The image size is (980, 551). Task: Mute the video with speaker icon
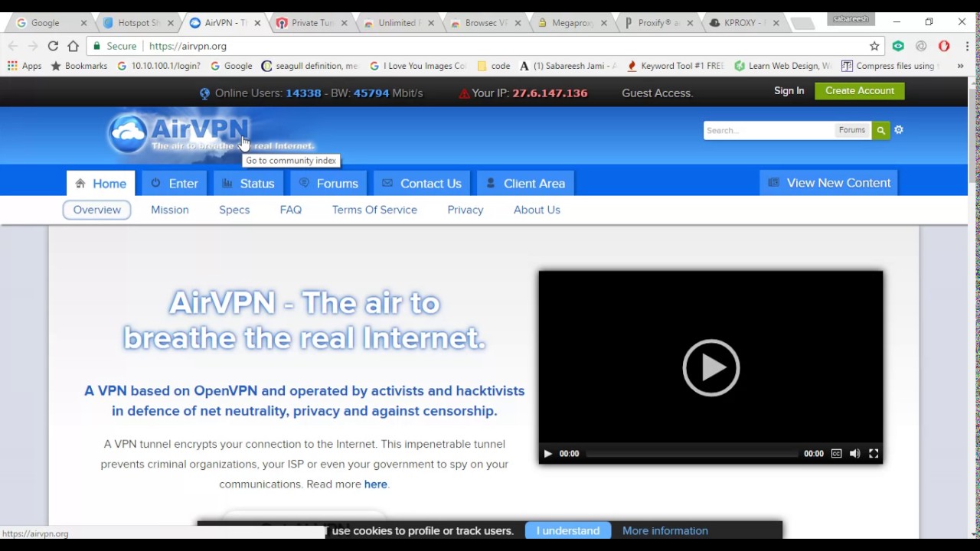click(x=854, y=454)
